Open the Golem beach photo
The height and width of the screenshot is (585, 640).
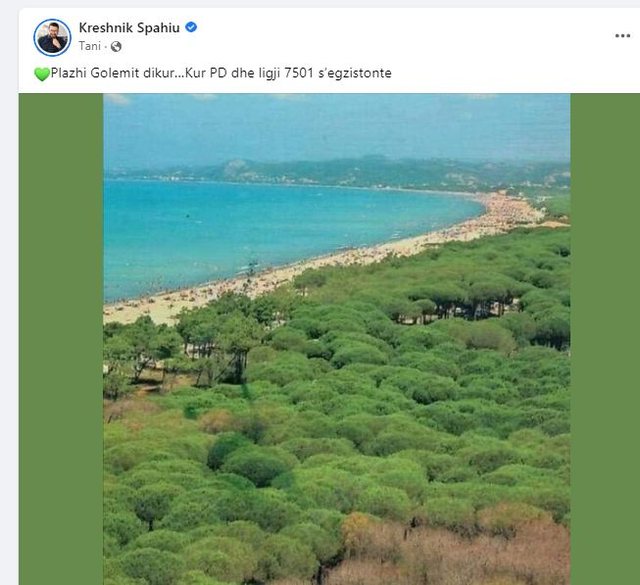[337, 339]
